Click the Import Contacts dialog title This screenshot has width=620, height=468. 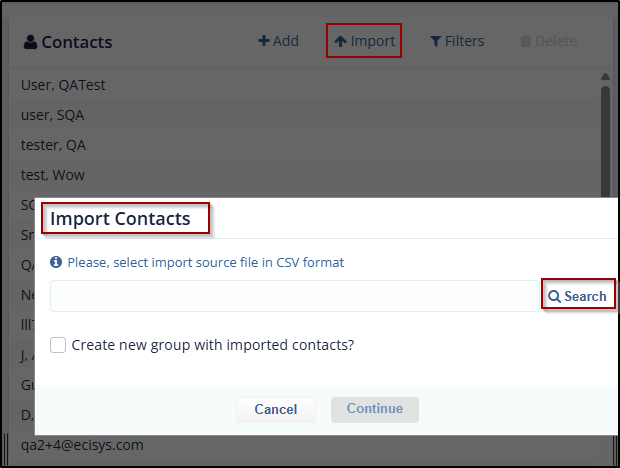[120, 219]
